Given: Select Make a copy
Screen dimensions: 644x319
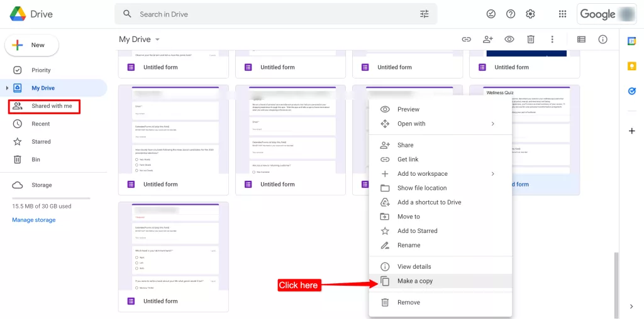Looking at the screenshot, I should pyautogui.click(x=440, y=281).
